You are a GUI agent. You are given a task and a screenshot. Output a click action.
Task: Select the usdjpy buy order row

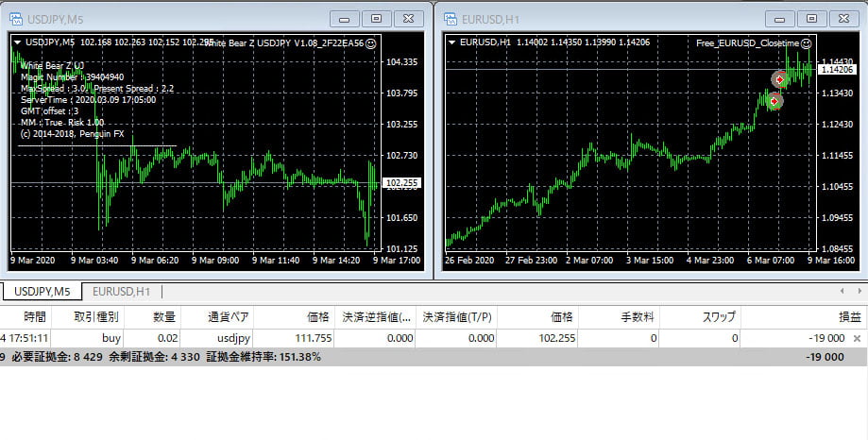pyautogui.click(x=378, y=338)
